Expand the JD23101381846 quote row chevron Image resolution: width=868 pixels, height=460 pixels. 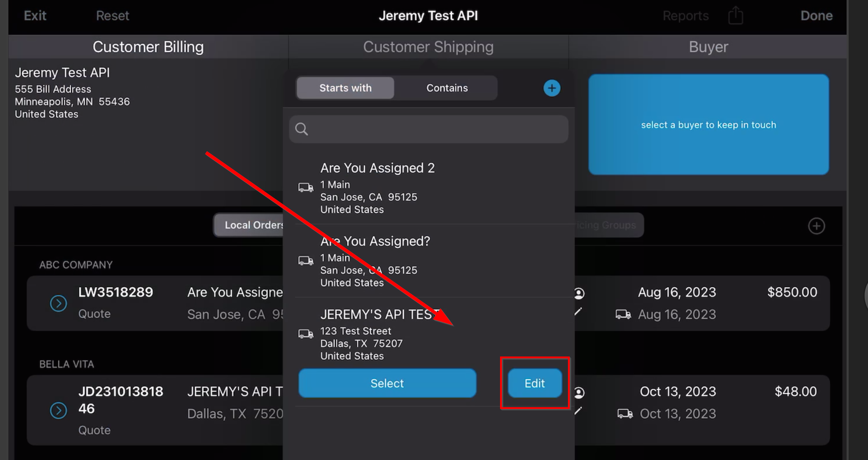click(x=58, y=410)
